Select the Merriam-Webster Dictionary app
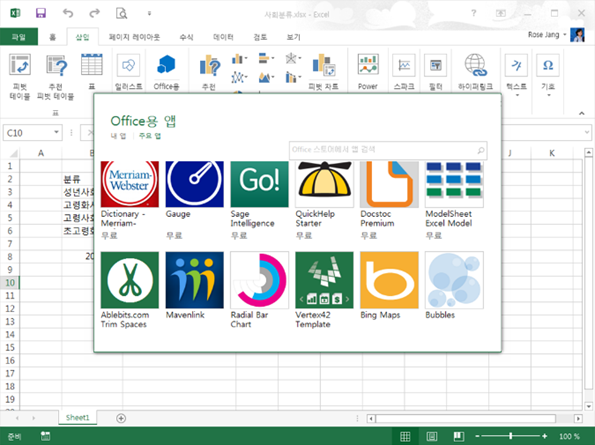The height and width of the screenshot is (445, 595). click(x=130, y=200)
